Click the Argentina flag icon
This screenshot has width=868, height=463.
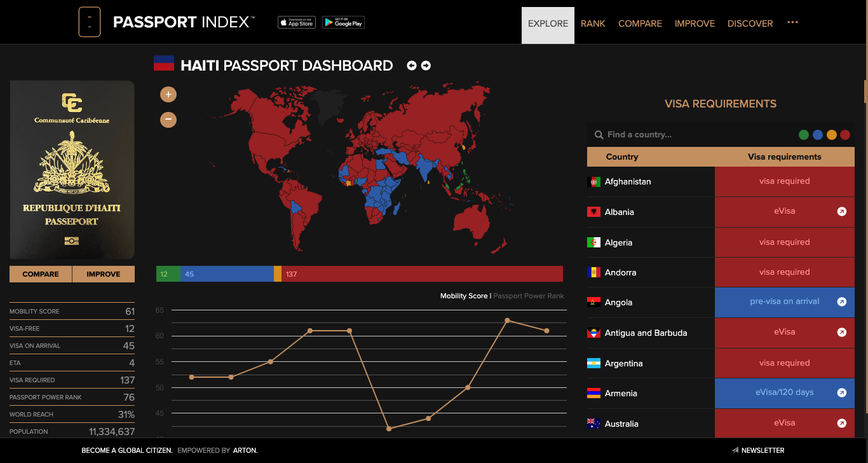tap(594, 363)
